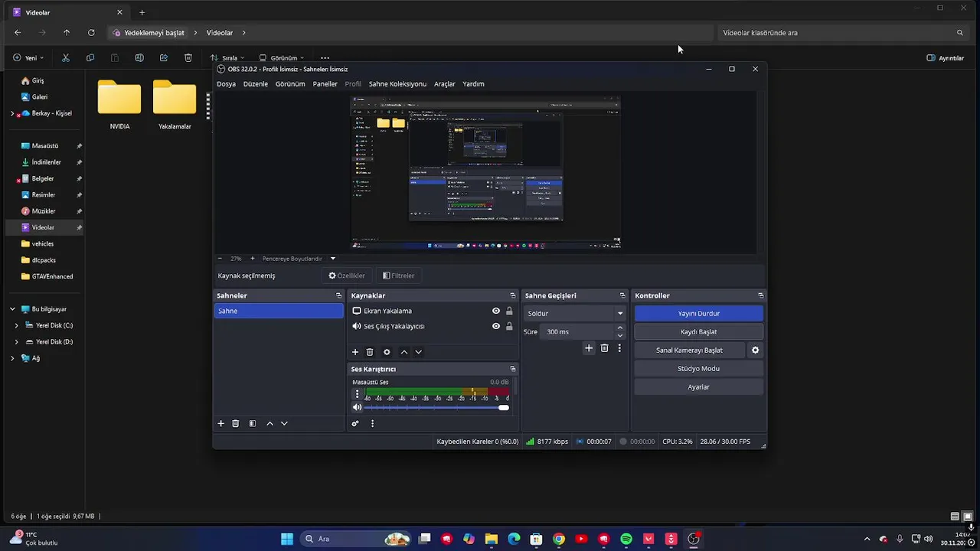Open scene filters icon in Sahneler panel
Screen dimensions: 980x551
pyautogui.click(x=253, y=423)
